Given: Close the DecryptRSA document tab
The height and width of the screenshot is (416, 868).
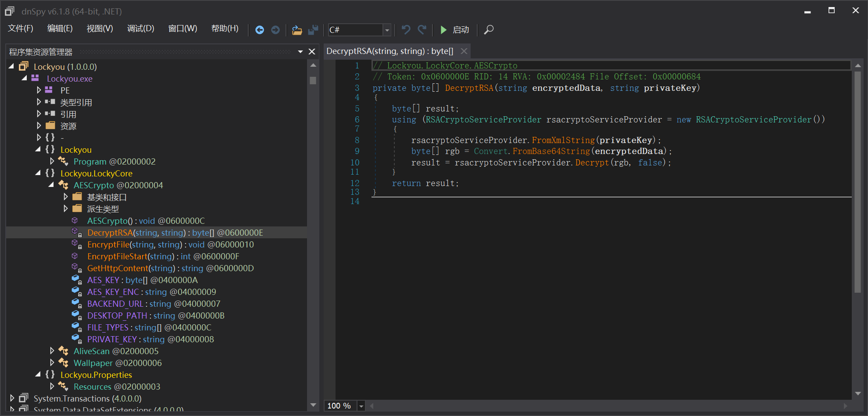Looking at the screenshot, I should pyautogui.click(x=464, y=51).
